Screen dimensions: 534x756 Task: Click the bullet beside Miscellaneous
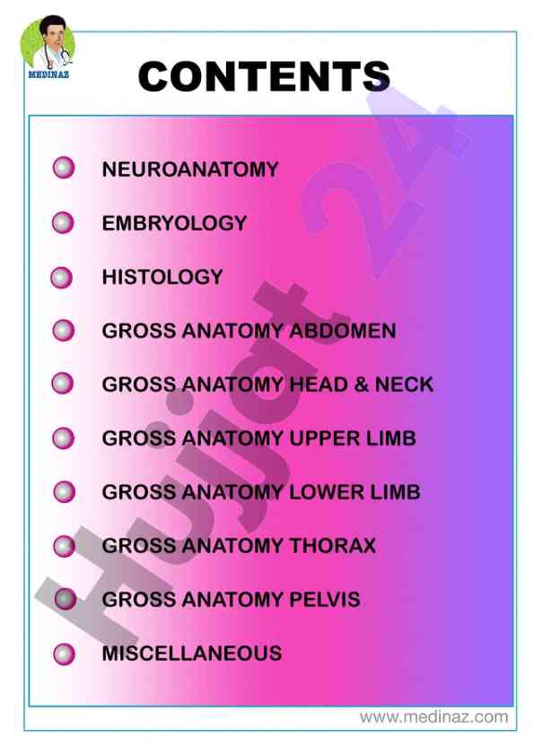pos(64,655)
